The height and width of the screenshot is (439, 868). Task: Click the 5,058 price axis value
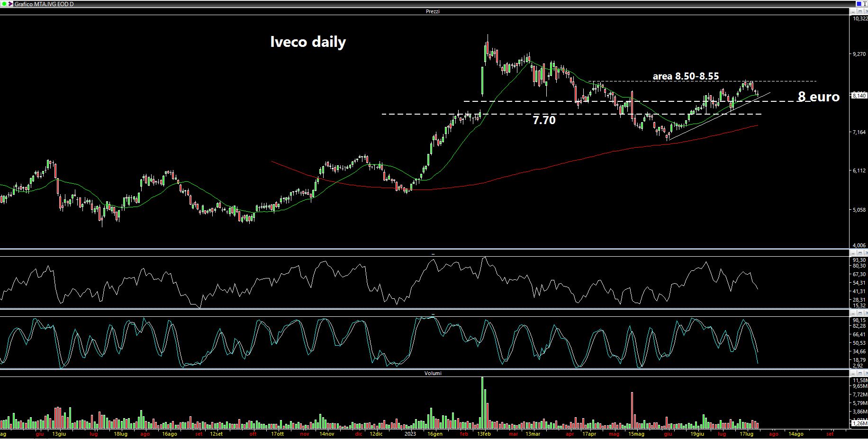[859, 210]
